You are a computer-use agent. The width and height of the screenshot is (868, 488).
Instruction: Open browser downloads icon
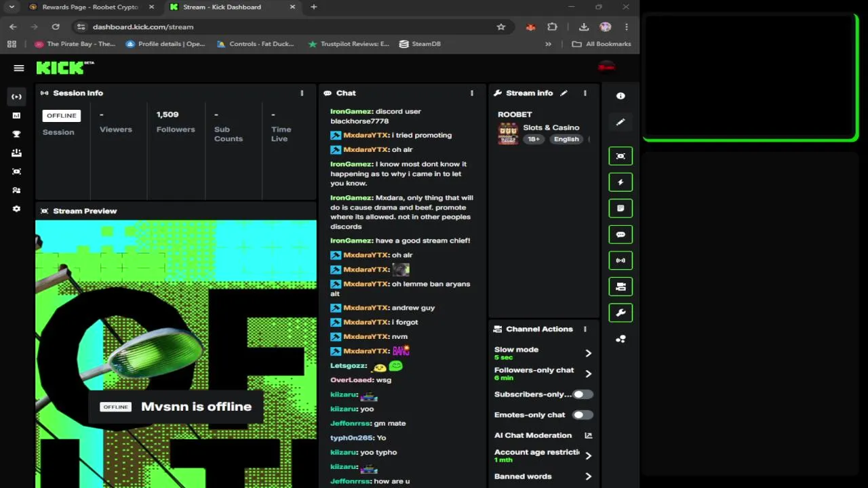(x=584, y=26)
